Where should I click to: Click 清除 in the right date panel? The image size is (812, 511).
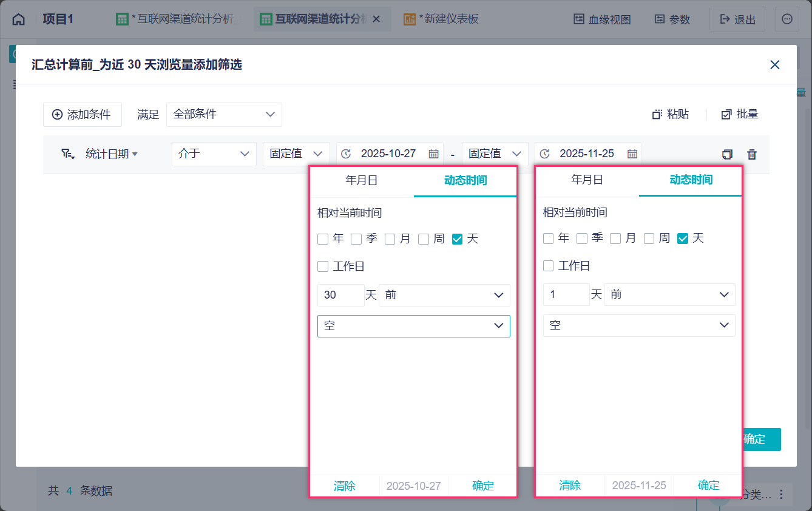pyautogui.click(x=570, y=486)
